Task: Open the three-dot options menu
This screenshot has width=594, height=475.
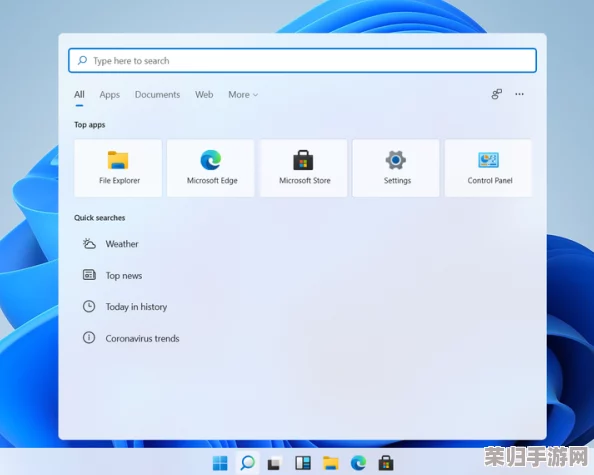Action: tap(519, 94)
